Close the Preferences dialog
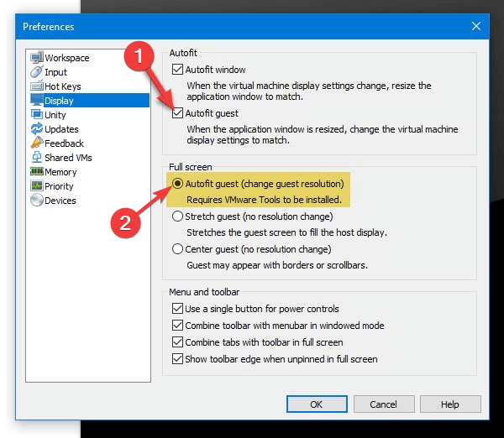Image resolution: width=504 pixels, height=438 pixels. (476, 26)
